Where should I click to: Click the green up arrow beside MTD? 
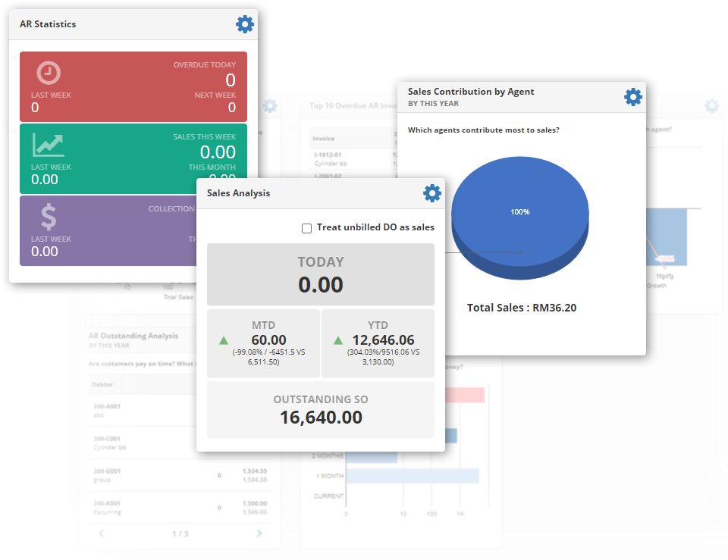(x=223, y=341)
